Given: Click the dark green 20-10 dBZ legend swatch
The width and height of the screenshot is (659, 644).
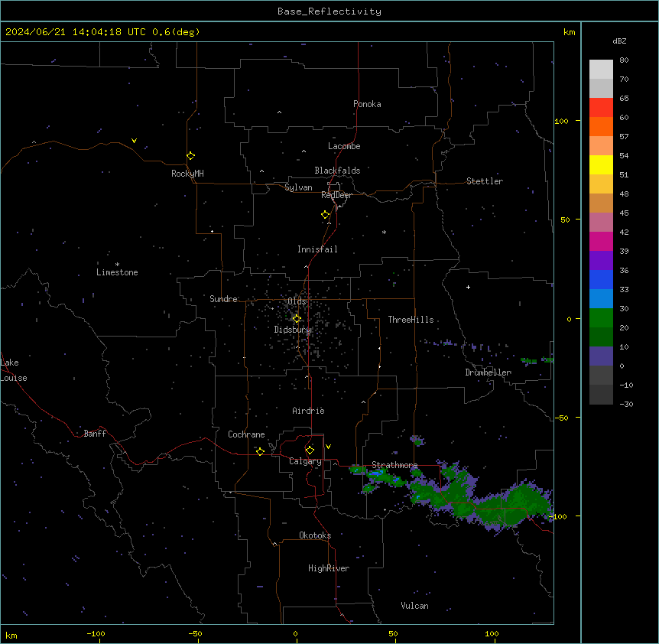Looking at the screenshot, I should [x=601, y=337].
